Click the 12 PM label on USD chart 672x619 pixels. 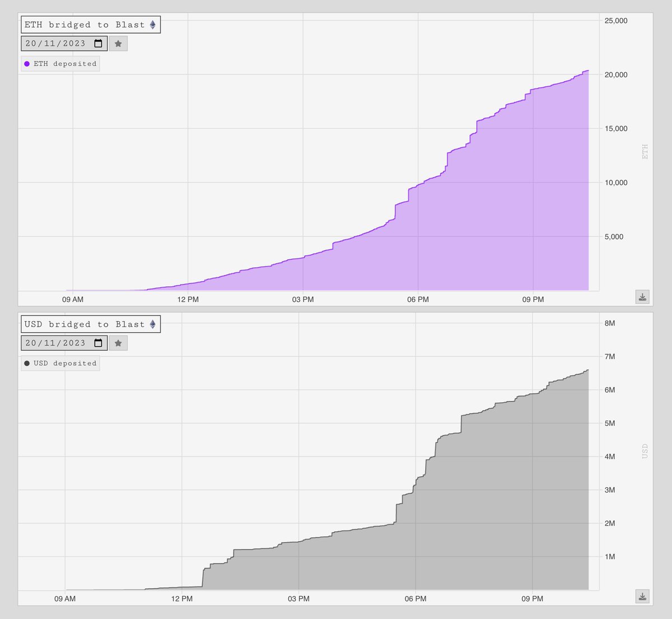(x=182, y=599)
